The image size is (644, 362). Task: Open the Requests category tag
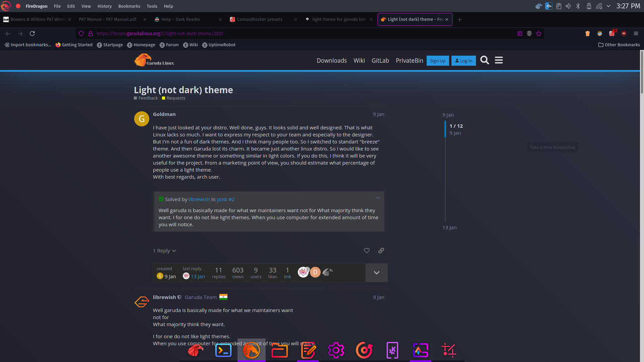pos(174,98)
